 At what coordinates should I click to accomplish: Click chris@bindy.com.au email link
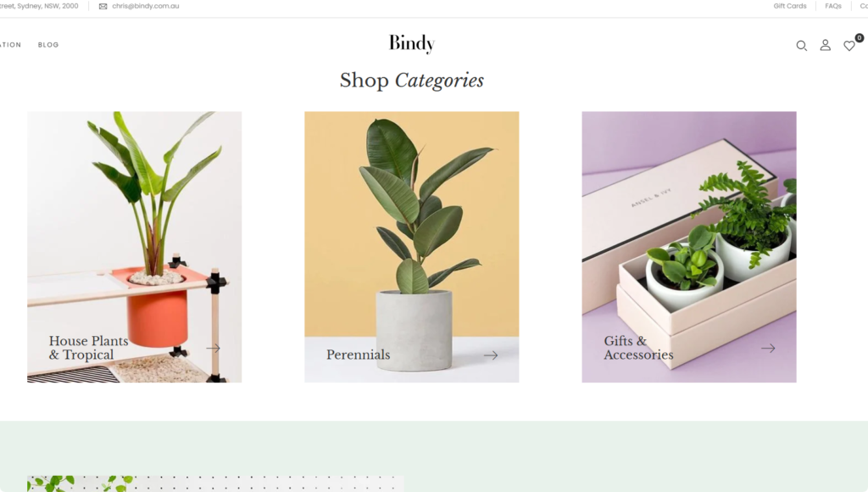pyautogui.click(x=146, y=6)
